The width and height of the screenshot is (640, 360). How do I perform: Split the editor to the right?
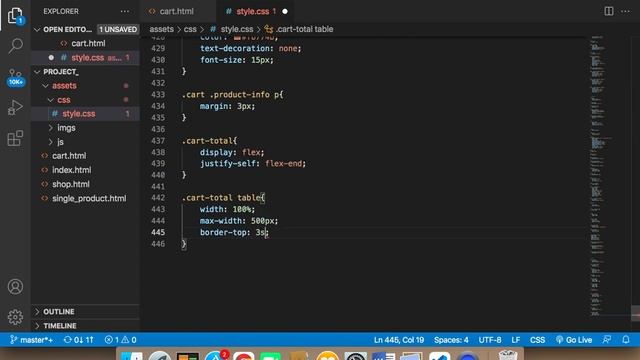tap(609, 11)
